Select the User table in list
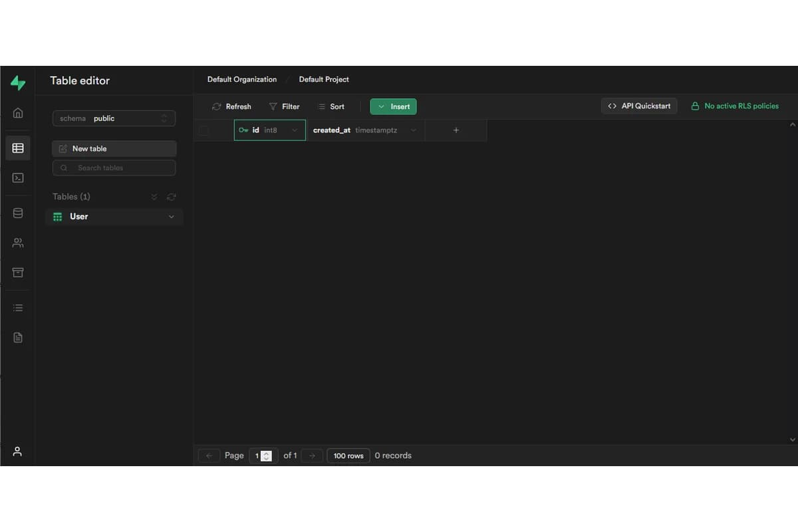Viewport: 798px width, 532px height. click(x=114, y=217)
